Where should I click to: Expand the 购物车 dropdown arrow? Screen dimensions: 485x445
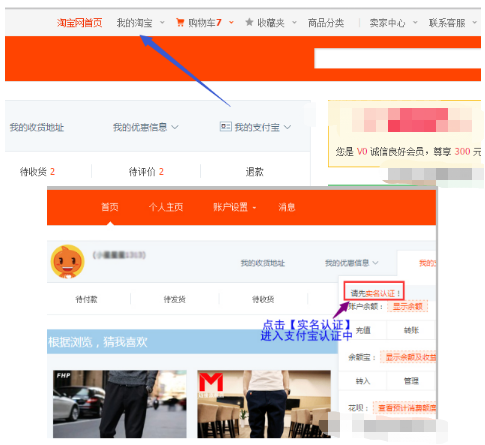pyautogui.click(x=231, y=23)
